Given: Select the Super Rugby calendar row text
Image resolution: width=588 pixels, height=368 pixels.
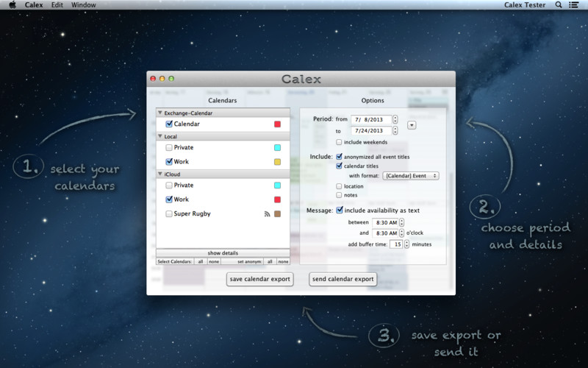Looking at the screenshot, I should click(x=192, y=213).
